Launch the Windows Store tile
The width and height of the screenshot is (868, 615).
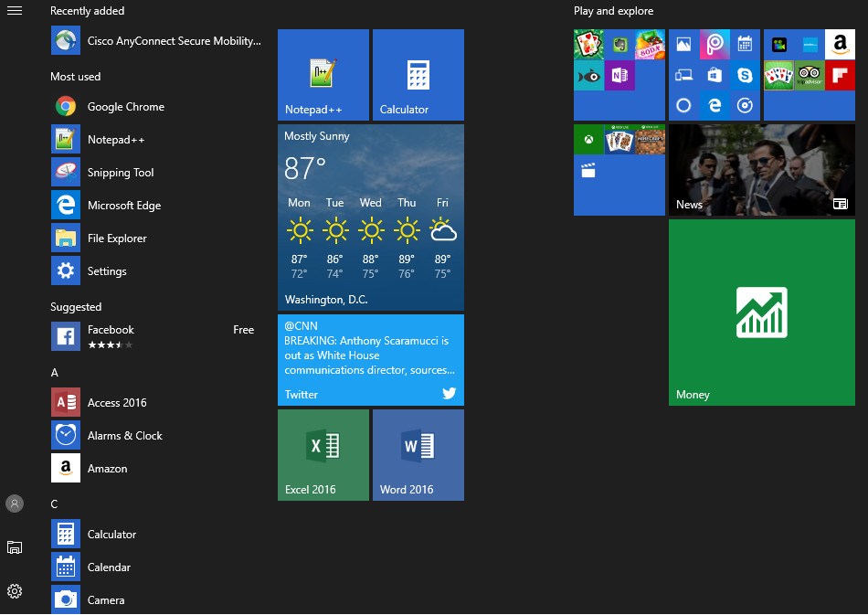(714, 75)
